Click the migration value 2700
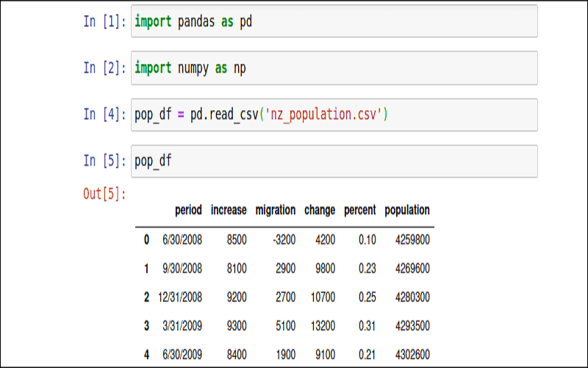The width and height of the screenshot is (588, 368). pos(286,297)
